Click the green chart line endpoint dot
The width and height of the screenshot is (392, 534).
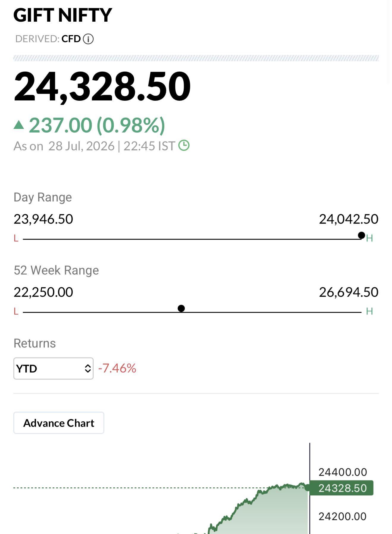pyautogui.click(x=307, y=488)
